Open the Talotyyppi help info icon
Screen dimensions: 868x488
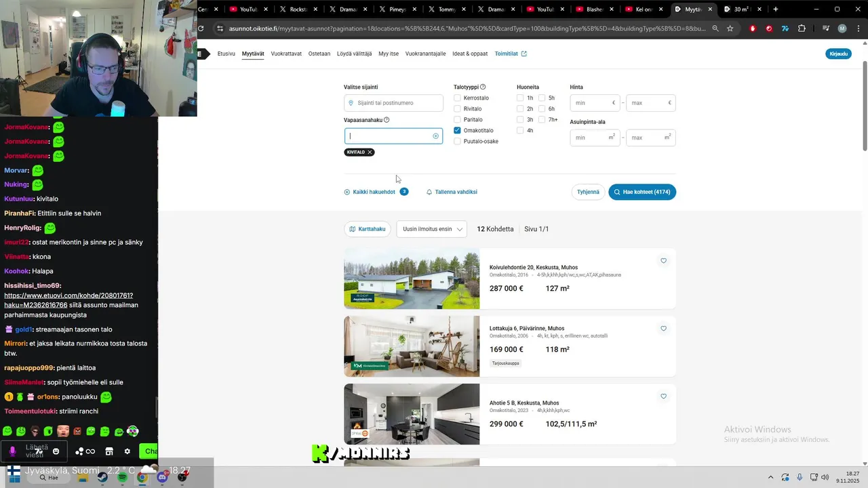click(x=483, y=87)
